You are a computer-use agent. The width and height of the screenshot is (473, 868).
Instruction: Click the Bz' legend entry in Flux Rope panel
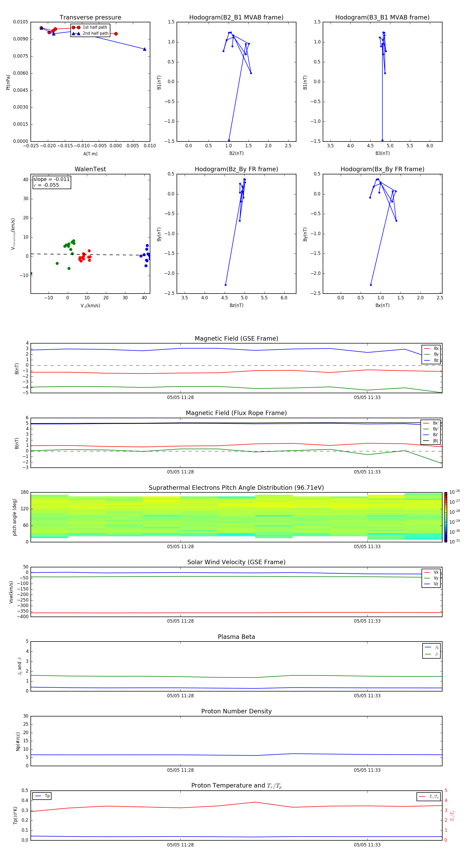pyautogui.click(x=431, y=435)
